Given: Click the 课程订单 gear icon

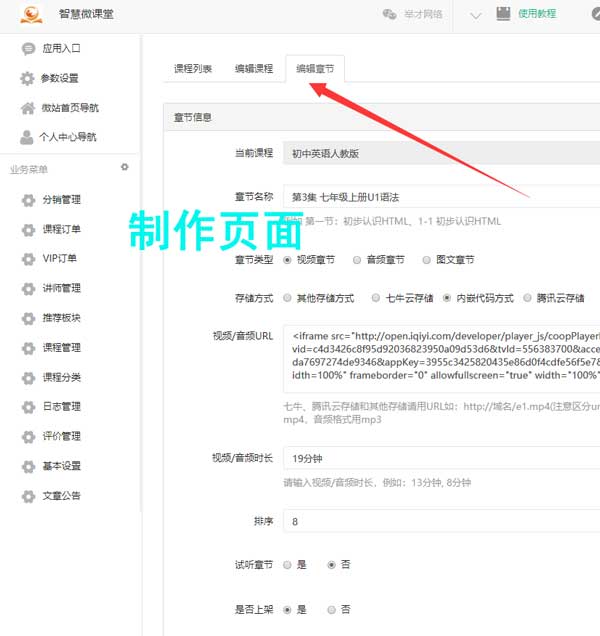Looking at the screenshot, I should [x=28, y=230].
